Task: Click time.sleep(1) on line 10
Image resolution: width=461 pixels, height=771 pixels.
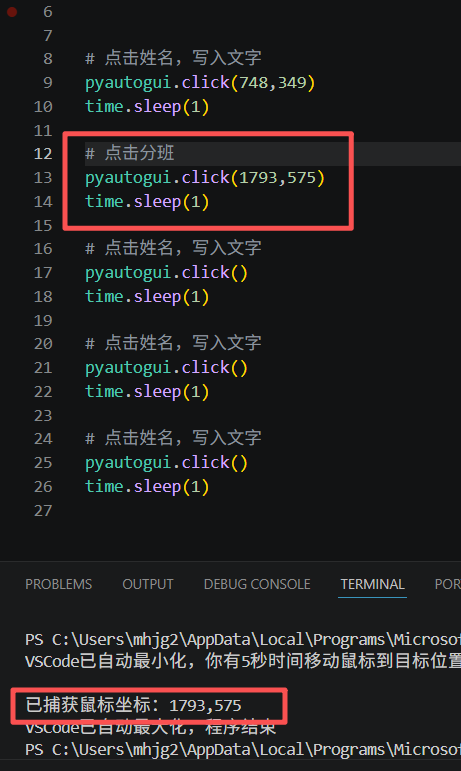Action: 147,106
